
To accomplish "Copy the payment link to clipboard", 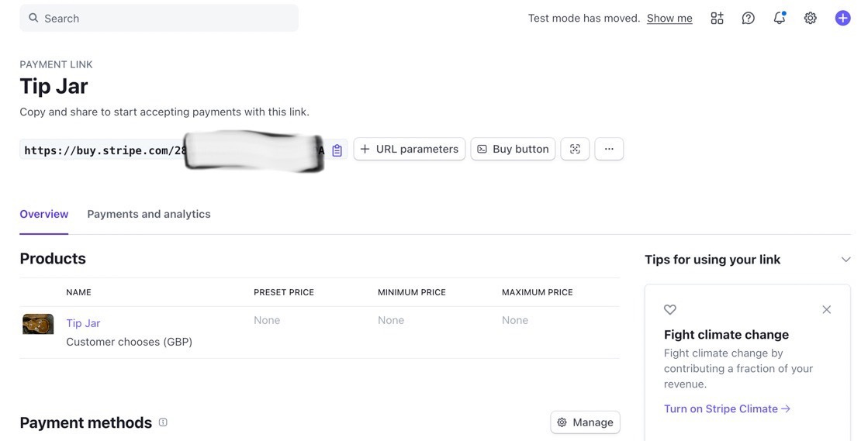I will point(337,150).
